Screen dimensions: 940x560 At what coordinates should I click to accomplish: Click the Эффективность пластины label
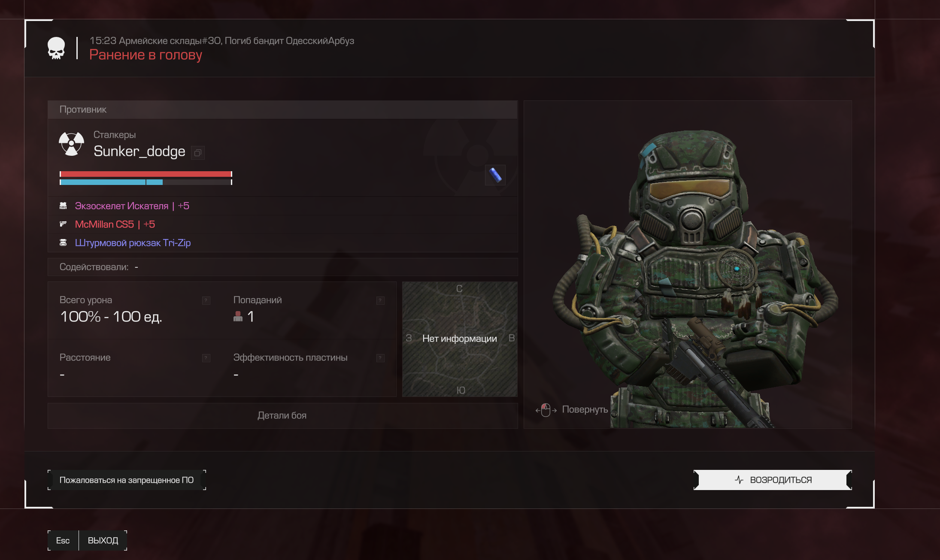291,357
